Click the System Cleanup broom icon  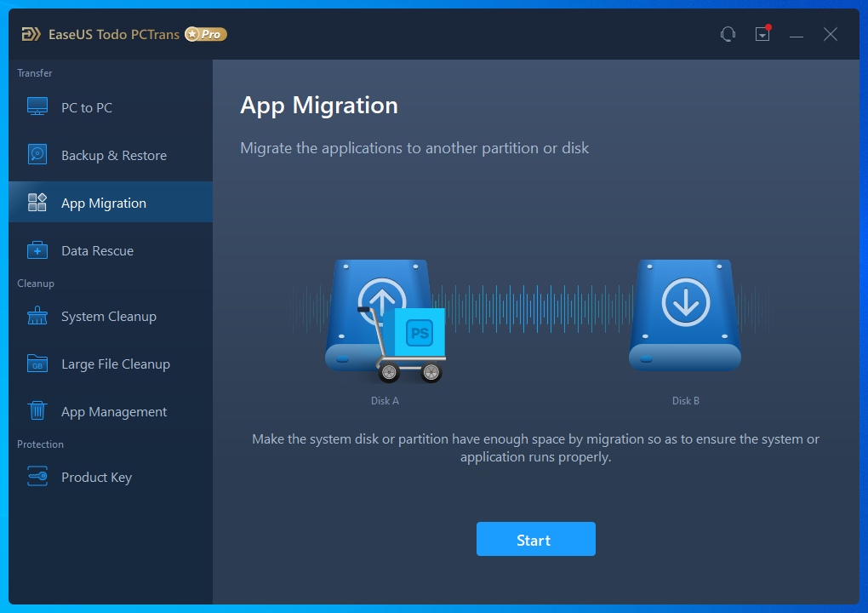tap(37, 316)
